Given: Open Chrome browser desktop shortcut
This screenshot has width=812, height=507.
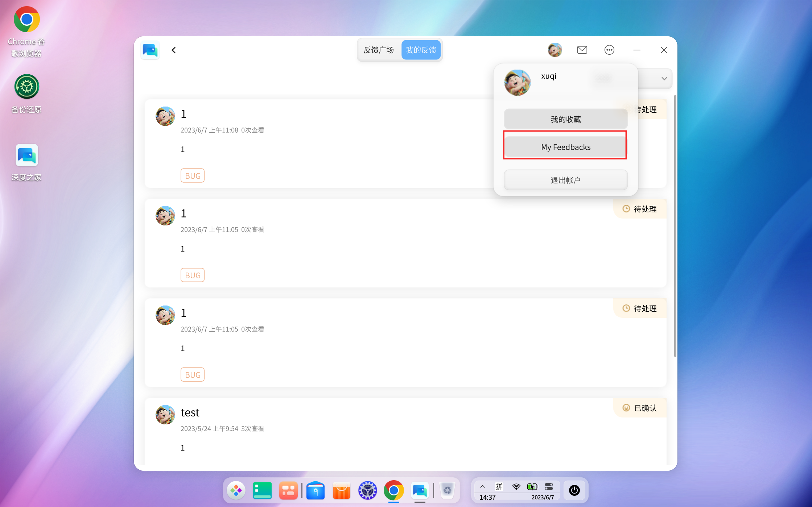Looking at the screenshot, I should [x=26, y=31].
